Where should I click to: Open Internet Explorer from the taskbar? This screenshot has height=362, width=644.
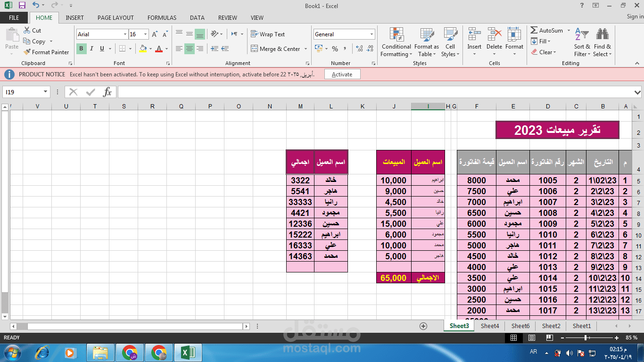point(41,353)
